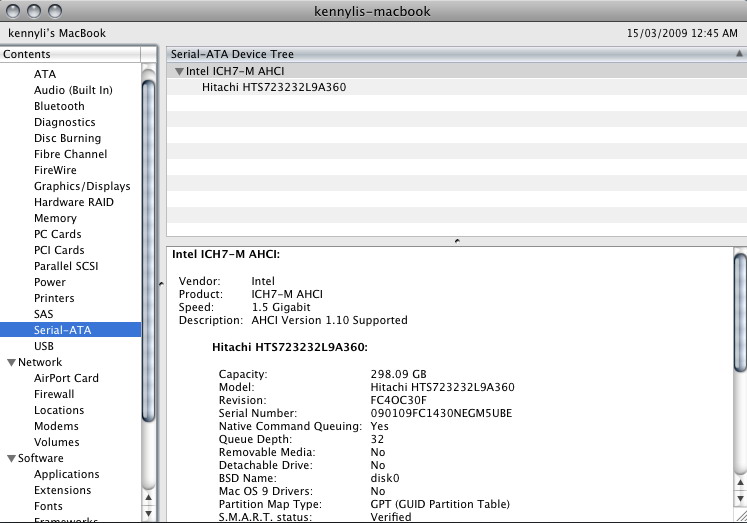Click sort direction arrow in tree header
The image size is (747, 523).
(739, 54)
